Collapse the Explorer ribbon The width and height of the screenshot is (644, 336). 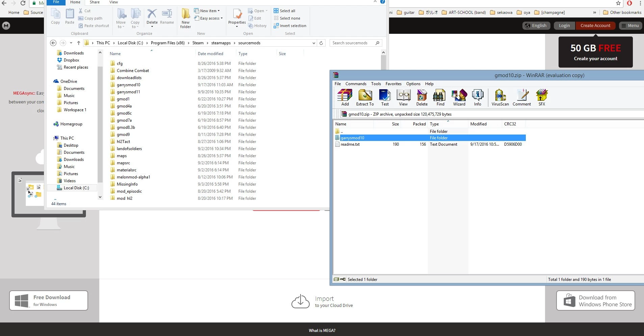(x=375, y=2)
